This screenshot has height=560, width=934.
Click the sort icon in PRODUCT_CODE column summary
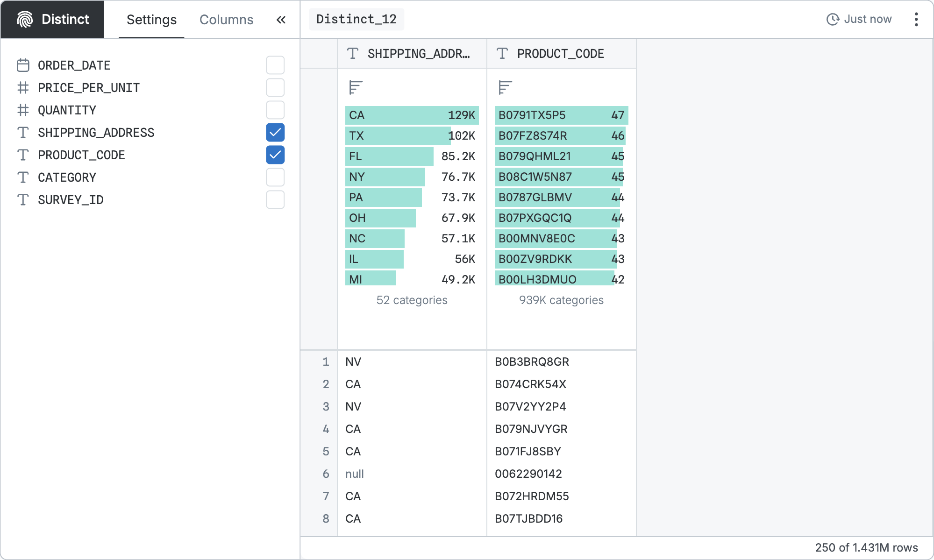coord(505,87)
